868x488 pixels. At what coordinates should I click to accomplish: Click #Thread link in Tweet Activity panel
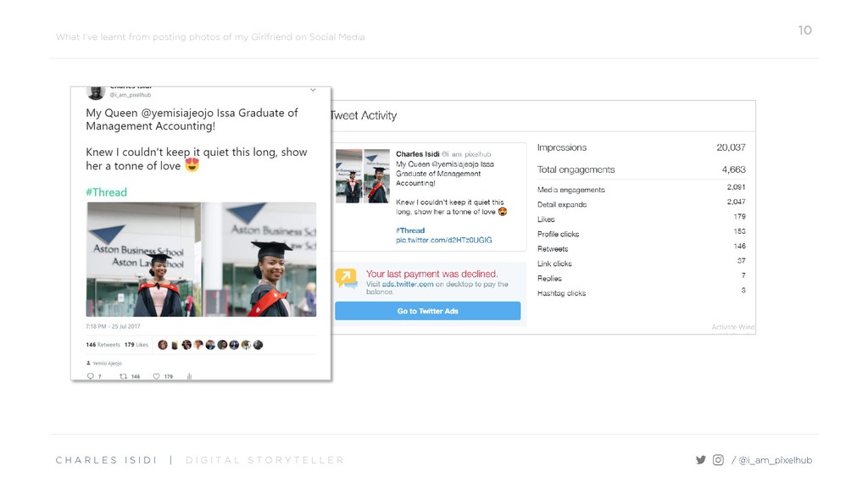(410, 230)
